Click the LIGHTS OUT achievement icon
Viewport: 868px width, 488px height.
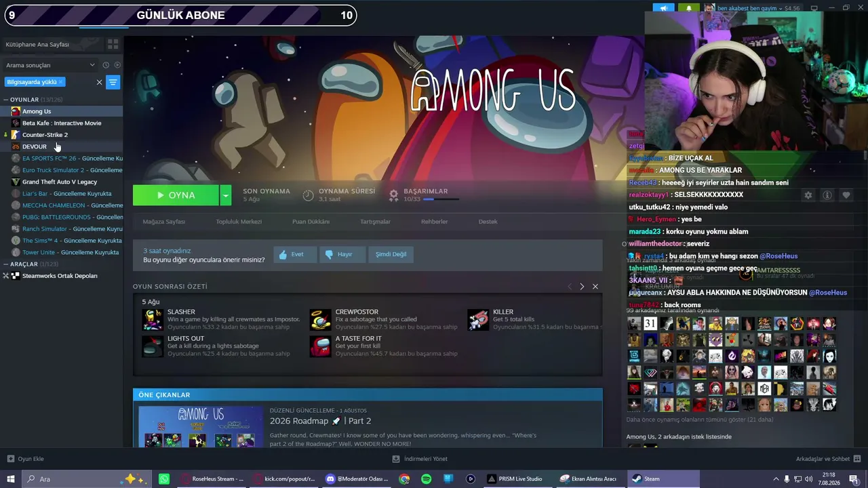pos(153,346)
